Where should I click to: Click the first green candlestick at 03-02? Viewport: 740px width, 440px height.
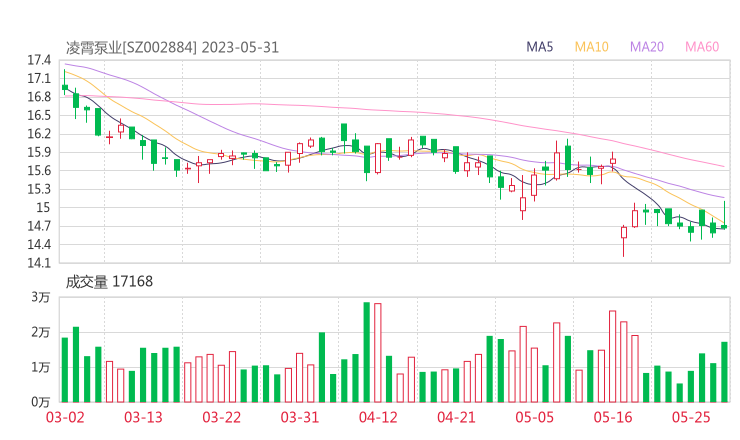[x=65, y=83]
